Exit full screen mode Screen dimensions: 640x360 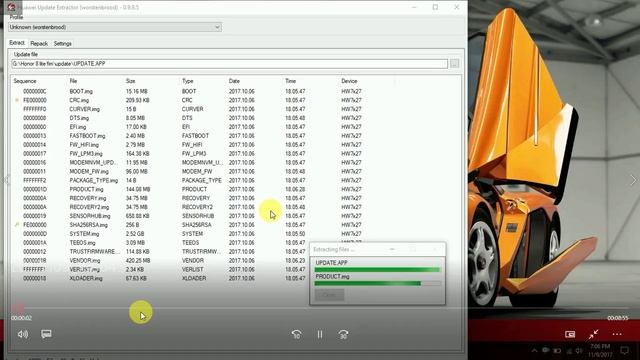[593, 334]
